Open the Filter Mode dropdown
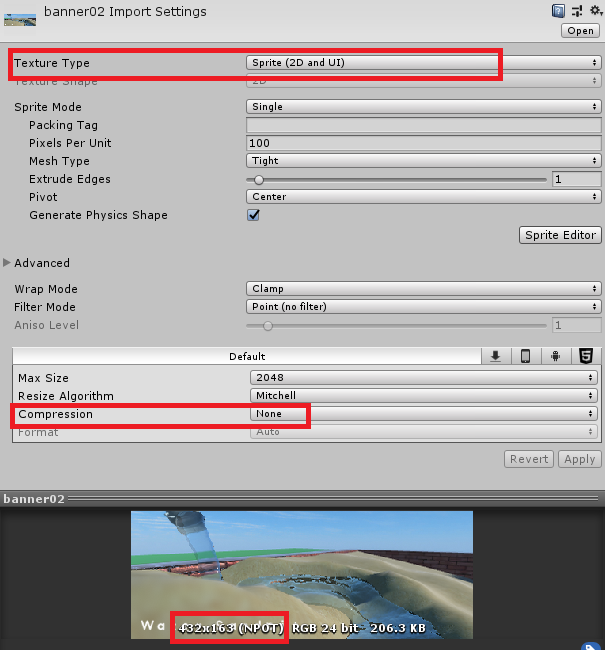 click(423, 306)
